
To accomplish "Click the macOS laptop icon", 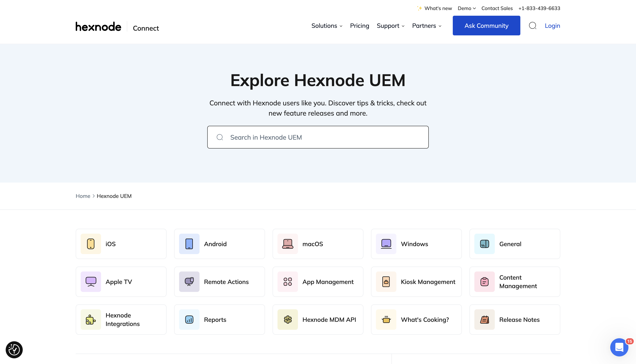I will tap(287, 244).
